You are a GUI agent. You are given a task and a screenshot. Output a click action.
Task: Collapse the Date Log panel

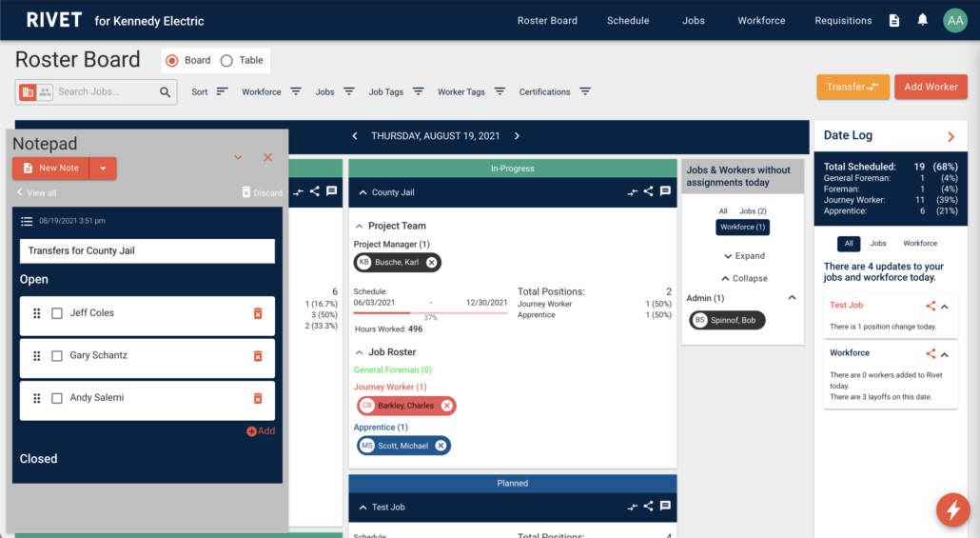(x=951, y=136)
